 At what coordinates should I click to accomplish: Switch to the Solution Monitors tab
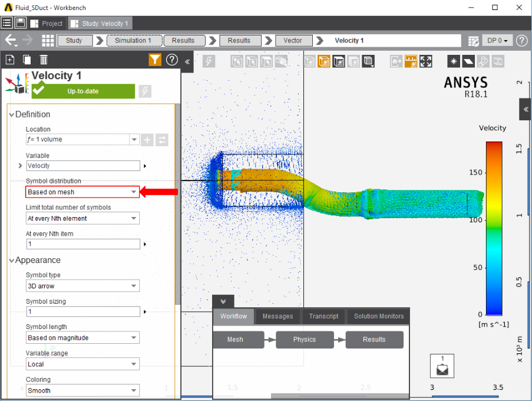click(x=379, y=316)
